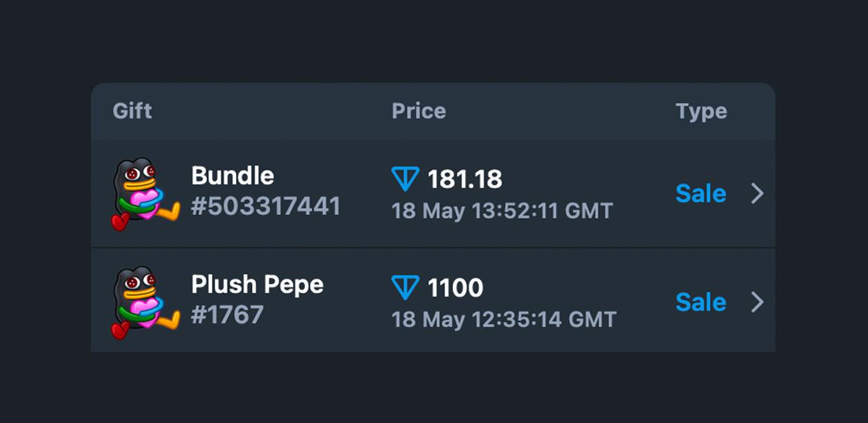Screen dimensions: 868x423
Task: Expand the Bundle row chevron arrow
Action: (x=757, y=194)
